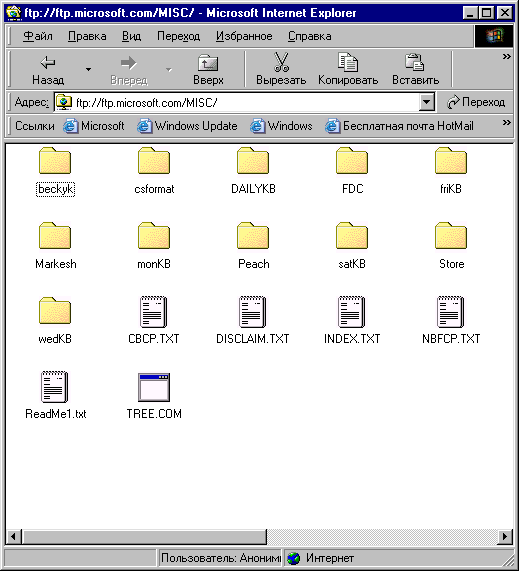
Task: Click the Ссылки links bar label
Action: coord(35,126)
